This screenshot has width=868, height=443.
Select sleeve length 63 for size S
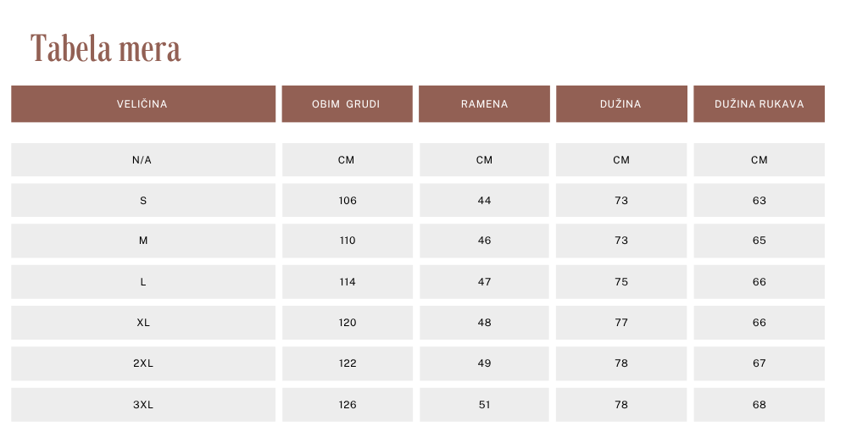[759, 200]
